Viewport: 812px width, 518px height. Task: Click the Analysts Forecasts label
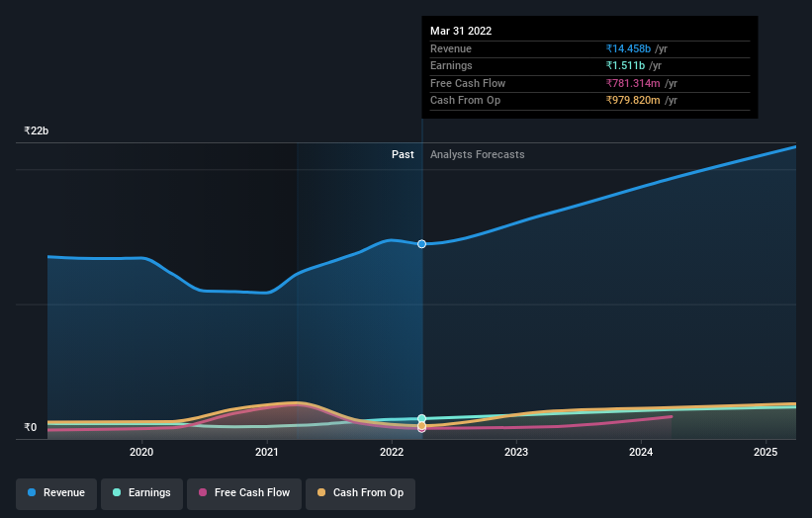tap(478, 154)
